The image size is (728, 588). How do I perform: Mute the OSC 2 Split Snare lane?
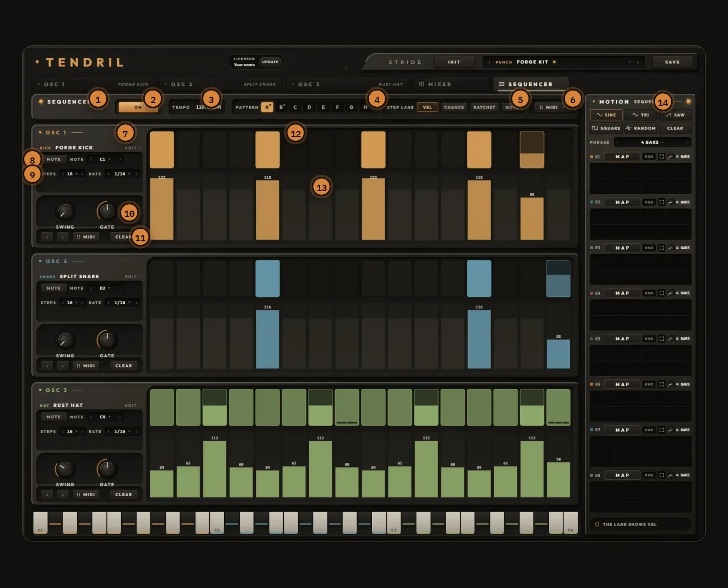tap(54, 288)
